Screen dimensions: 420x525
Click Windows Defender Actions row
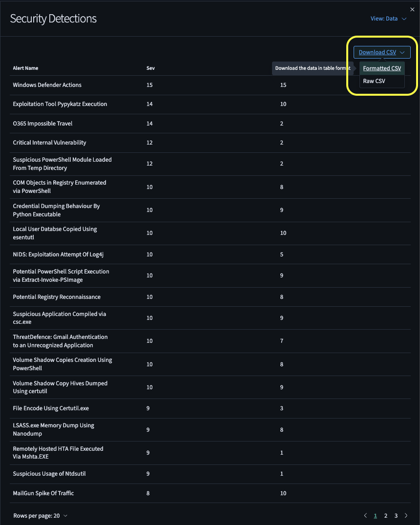tap(47, 85)
